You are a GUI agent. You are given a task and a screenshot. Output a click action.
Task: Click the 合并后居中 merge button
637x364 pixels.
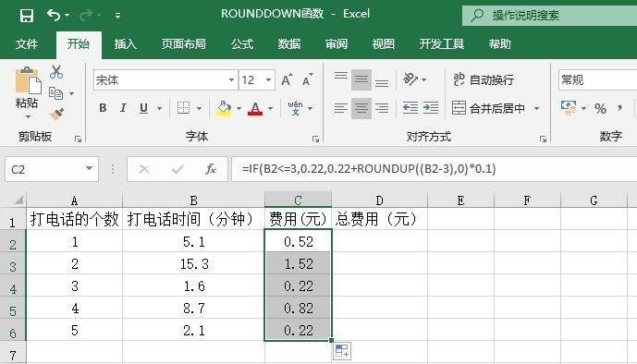[x=488, y=108]
